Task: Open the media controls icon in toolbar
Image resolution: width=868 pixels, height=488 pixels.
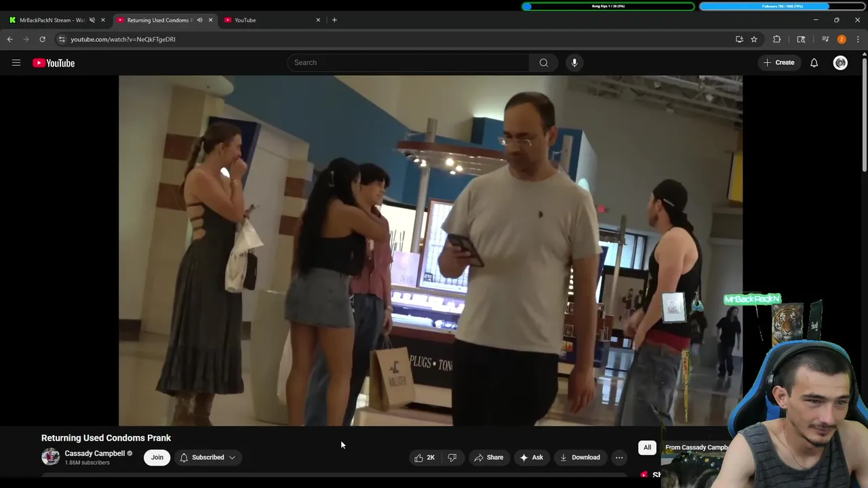Action: (x=825, y=39)
